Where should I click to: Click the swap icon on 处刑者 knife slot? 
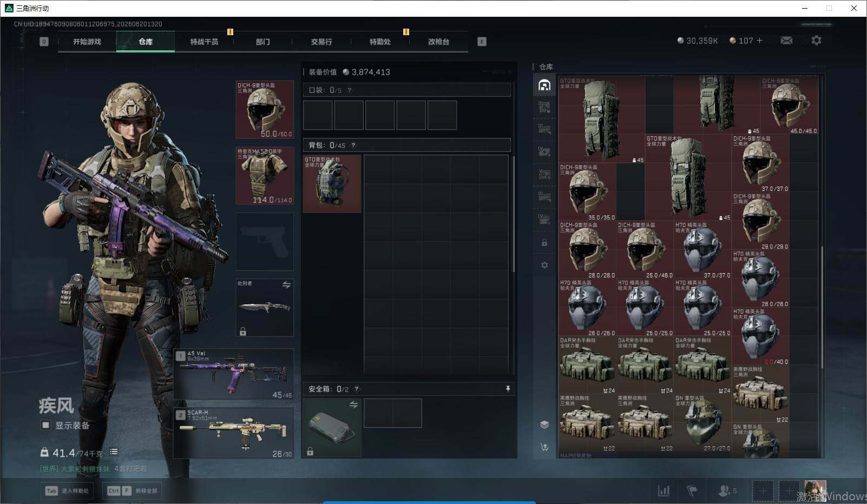coord(286,284)
